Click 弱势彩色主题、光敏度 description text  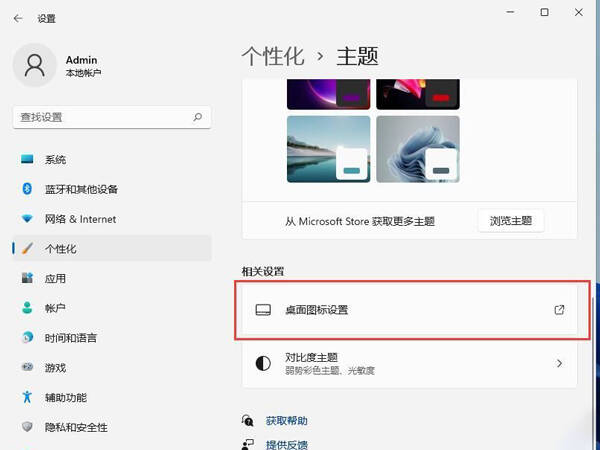click(x=330, y=370)
